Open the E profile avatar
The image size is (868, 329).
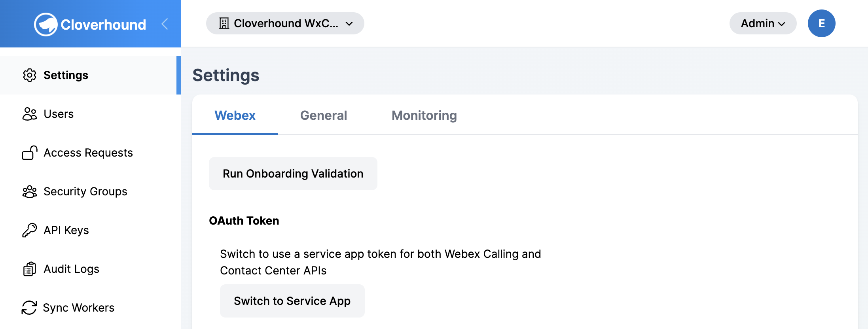pos(821,23)
